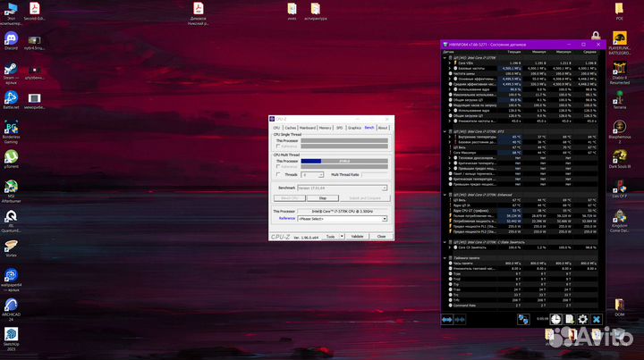Open HWiNFO network remote monitoring icon
The height and width of the screenshot is (360, 644).
point(523,320)
